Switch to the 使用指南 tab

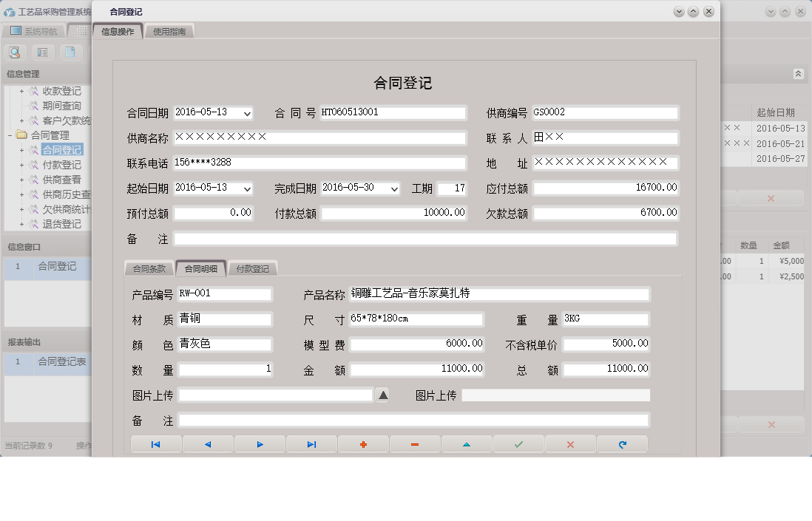click(169, 31)
